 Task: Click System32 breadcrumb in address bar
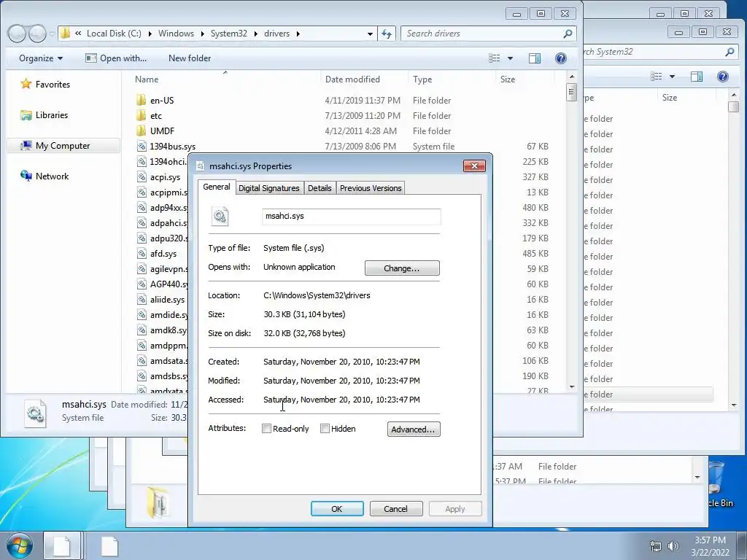228,34
